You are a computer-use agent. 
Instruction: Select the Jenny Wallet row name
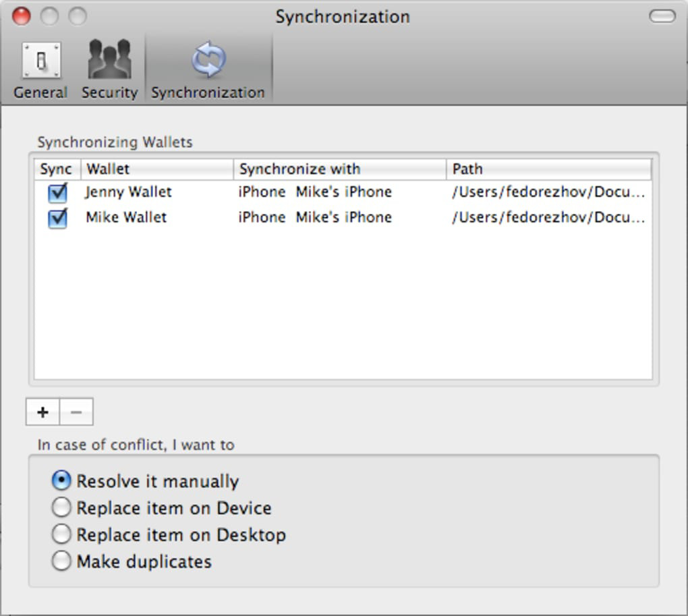(x=128, y=192)
